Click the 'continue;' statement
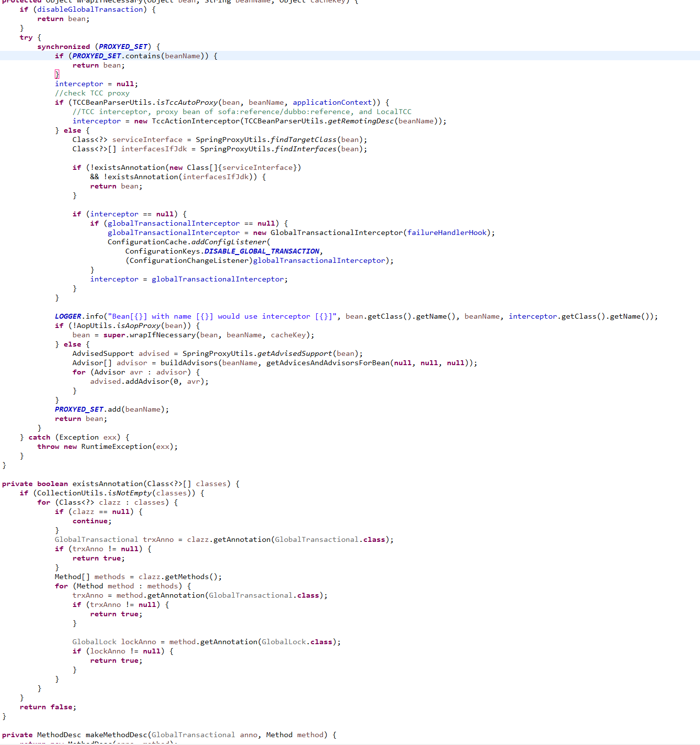700x745 pixels. (92, 521)
